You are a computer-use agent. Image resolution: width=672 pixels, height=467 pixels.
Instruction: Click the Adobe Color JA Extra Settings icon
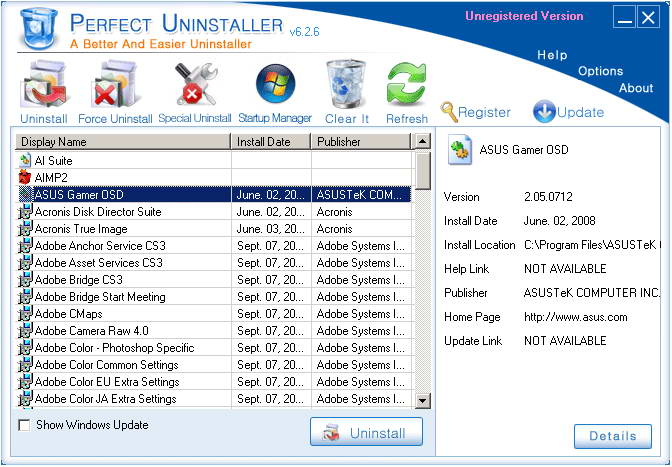[x=25, y=399]
